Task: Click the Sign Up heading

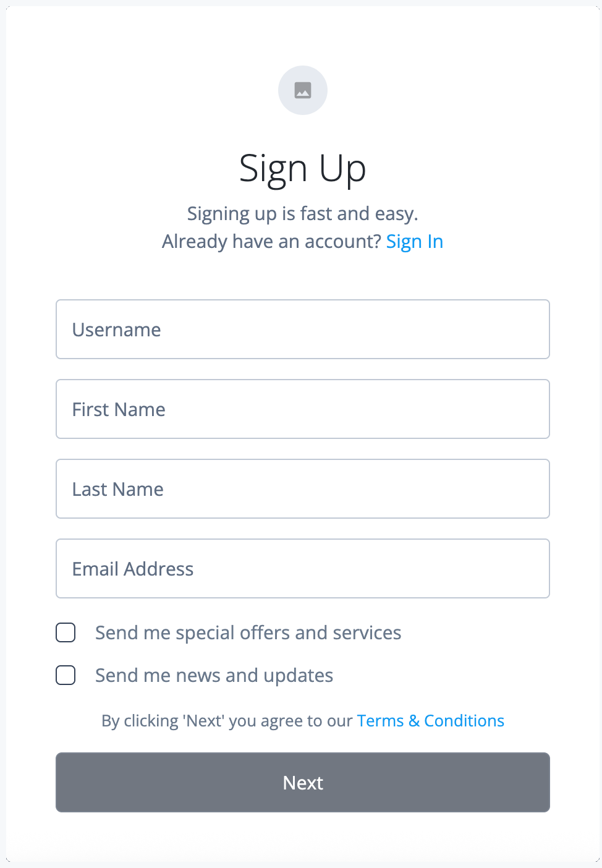Action: click(302, 168)
